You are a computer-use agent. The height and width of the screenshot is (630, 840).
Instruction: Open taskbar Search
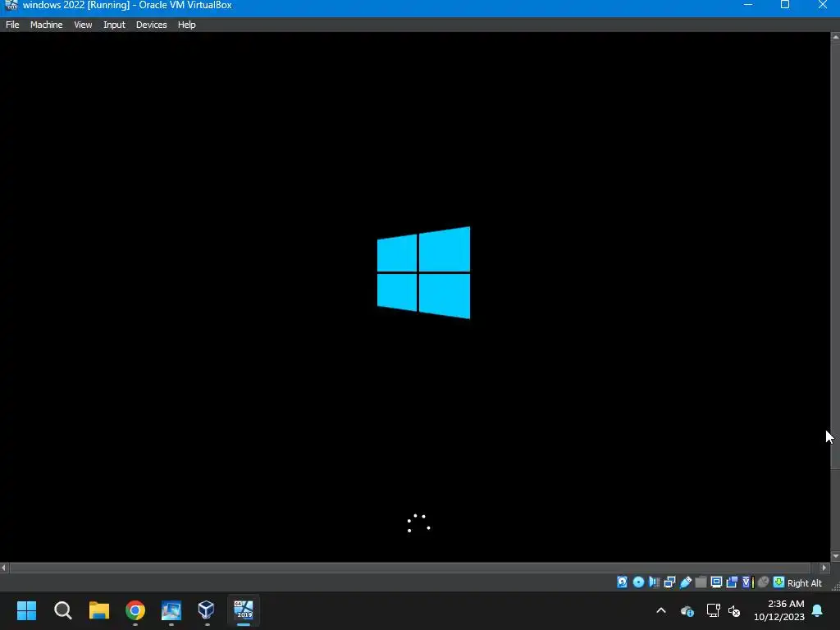62,610
